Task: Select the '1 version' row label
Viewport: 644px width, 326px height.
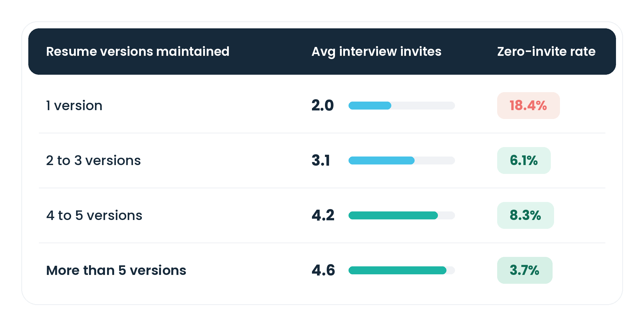Action: click(74, 105)
